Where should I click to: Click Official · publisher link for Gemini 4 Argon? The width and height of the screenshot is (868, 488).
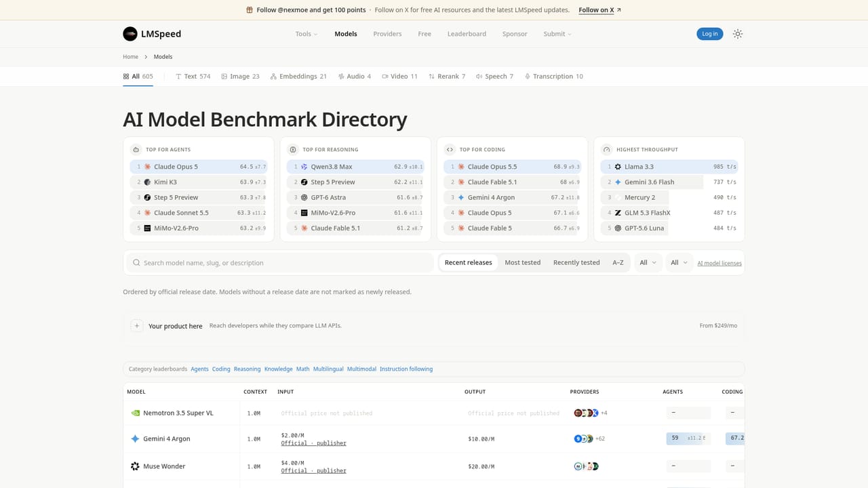(313, 443)
